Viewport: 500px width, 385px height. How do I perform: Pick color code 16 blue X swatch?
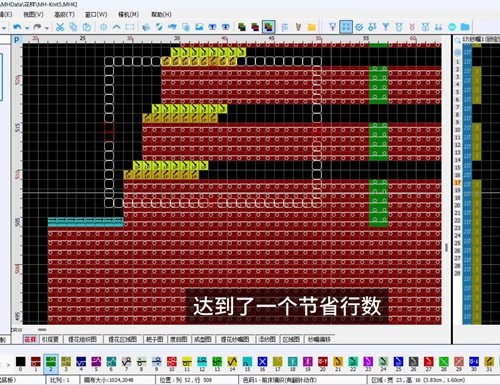(262, 364)
